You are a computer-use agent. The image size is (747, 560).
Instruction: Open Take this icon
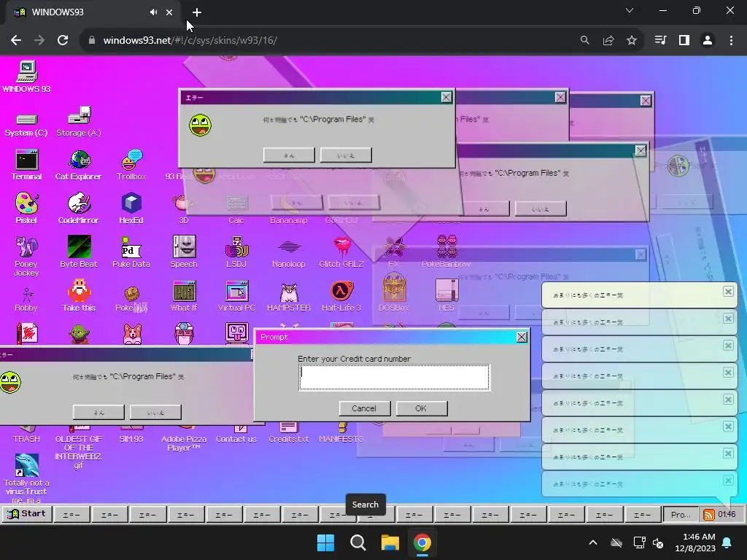tap(79, 296)
